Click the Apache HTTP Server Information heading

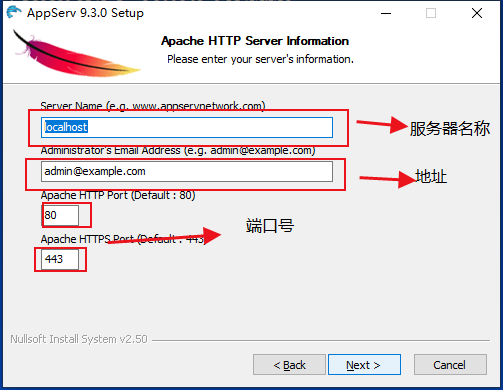pyautogui.click(x=255, y=41)
